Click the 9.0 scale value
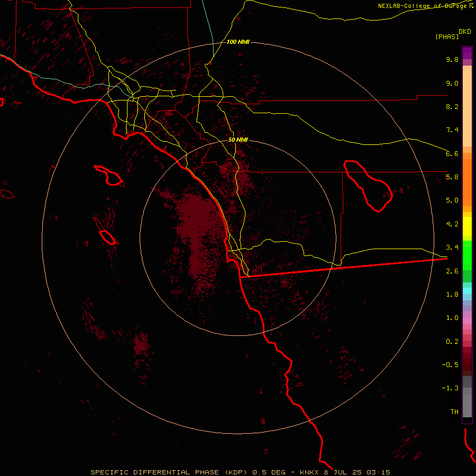476x476 pixels. pyautogui.click(x=452, y=83)
